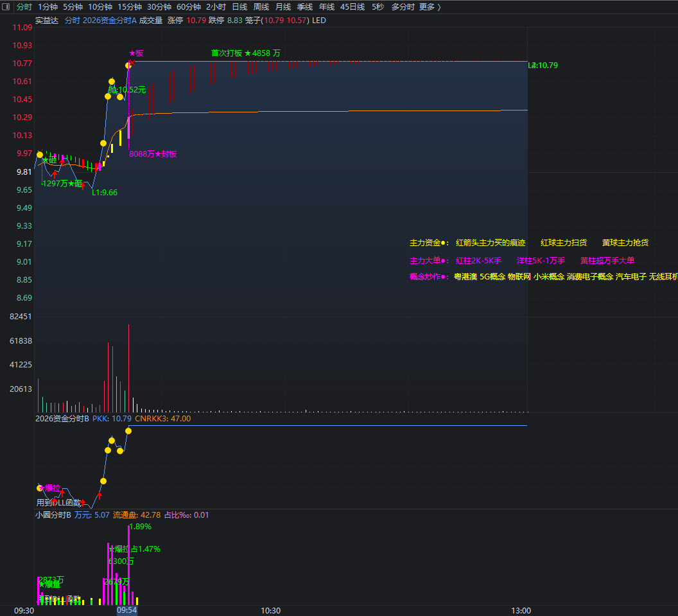Open the 季线 quarterly chart tab

pos(305,7)
